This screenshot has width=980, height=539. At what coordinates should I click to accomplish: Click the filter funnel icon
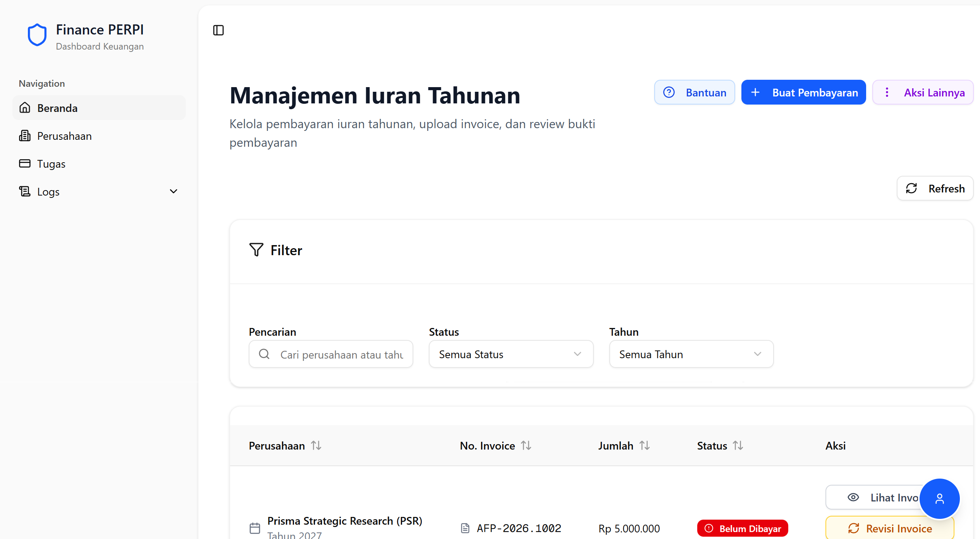(x=256, y=250)
